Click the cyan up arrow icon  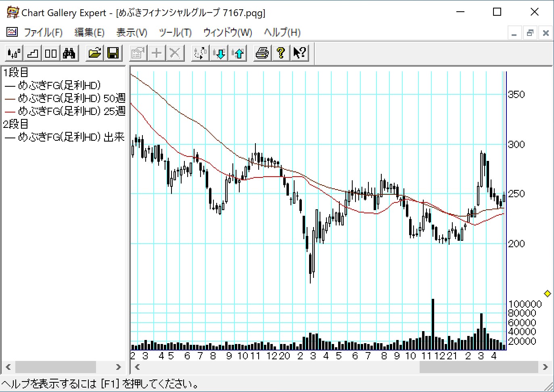click(238, 53)
